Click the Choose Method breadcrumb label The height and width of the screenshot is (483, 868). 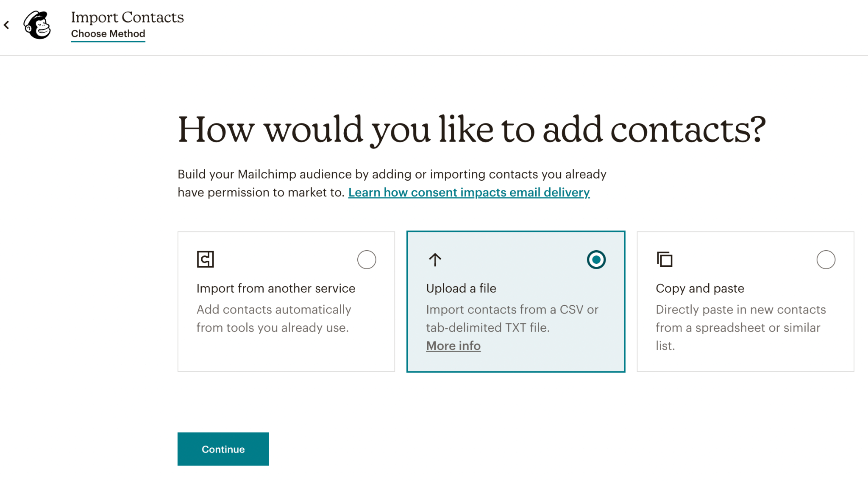(x=108, y=34)
